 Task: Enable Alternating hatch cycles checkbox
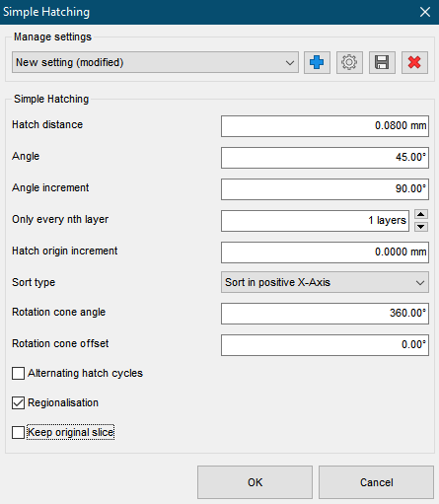click(18, 374)
